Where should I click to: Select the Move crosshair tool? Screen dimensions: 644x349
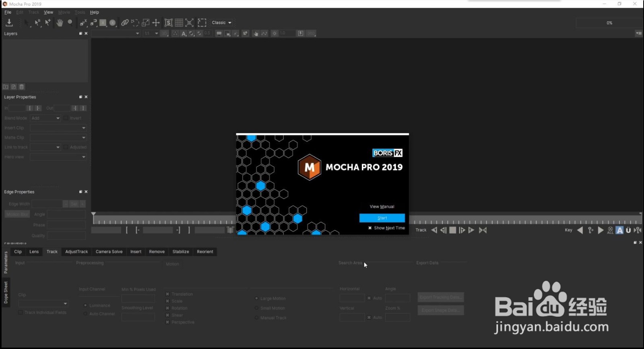click(156, 23)
